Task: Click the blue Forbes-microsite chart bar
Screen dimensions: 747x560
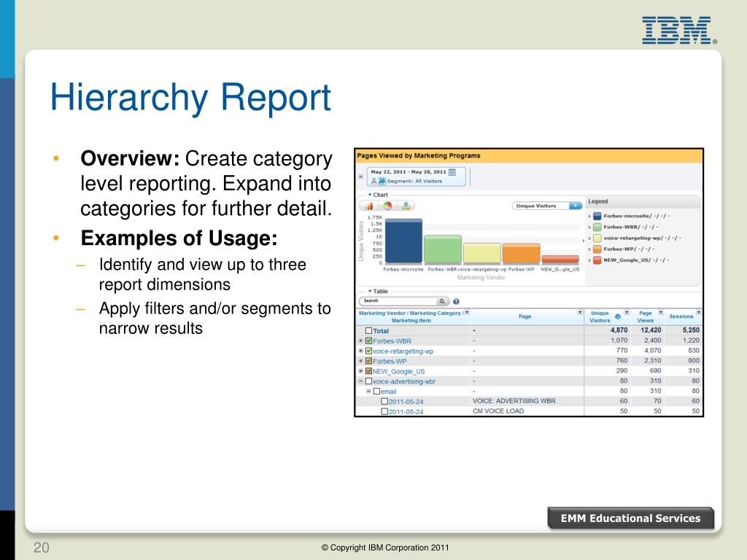Action: click(x=403, y=241)
